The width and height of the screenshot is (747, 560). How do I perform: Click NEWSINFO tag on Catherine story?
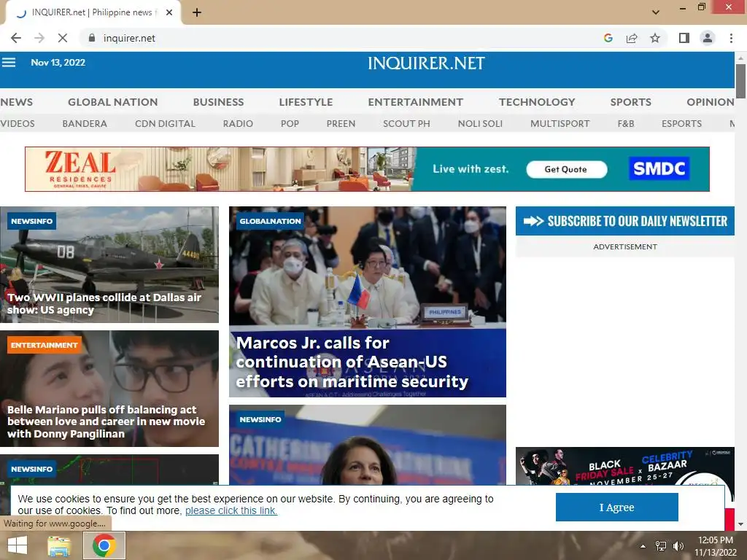click(260, 419)
